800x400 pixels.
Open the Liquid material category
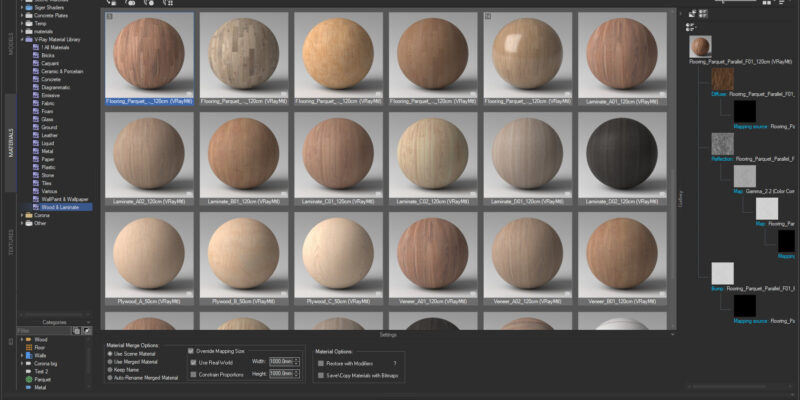tap(47, 143)
